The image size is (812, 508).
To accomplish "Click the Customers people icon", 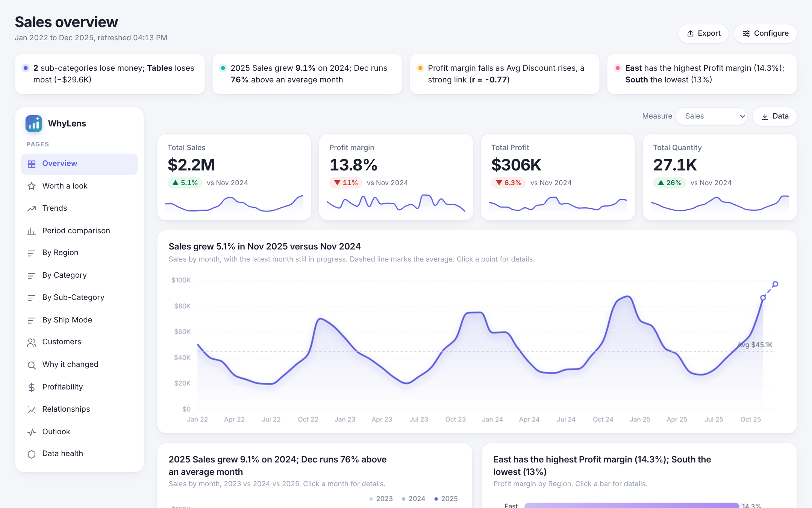I will 32,342.
